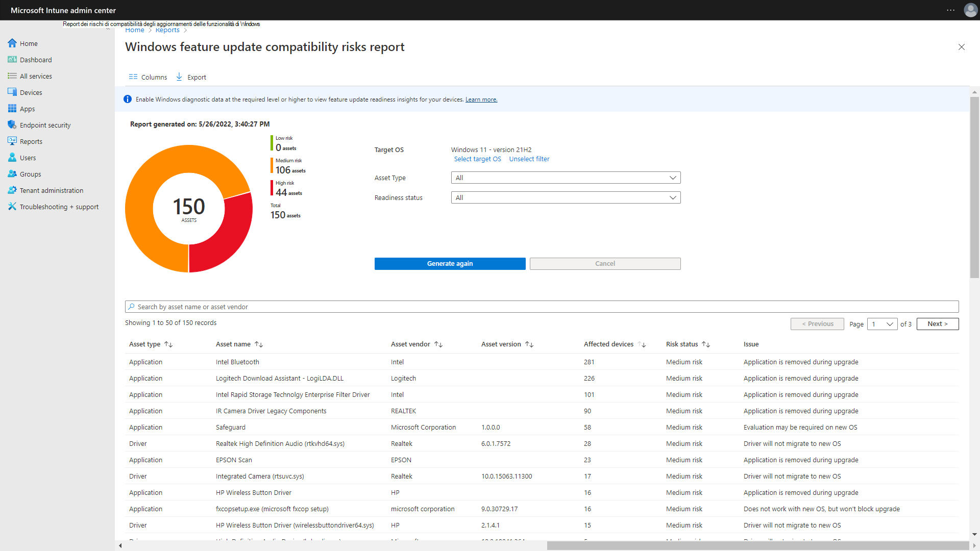The width and height of the screenshot is (980, 551).
Task: Click the asset search input field
Action: pyautogui.click(x=541, y=307)
